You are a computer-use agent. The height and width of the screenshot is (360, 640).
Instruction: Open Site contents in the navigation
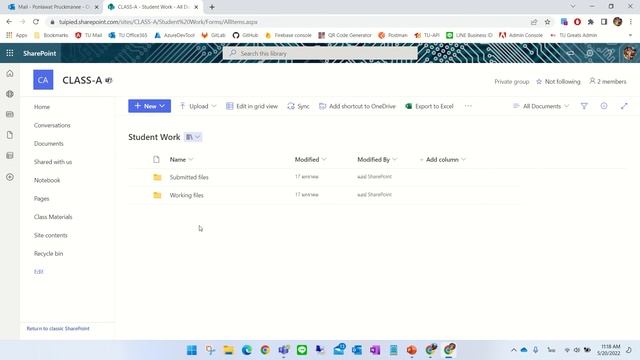(x=51, y=236)
